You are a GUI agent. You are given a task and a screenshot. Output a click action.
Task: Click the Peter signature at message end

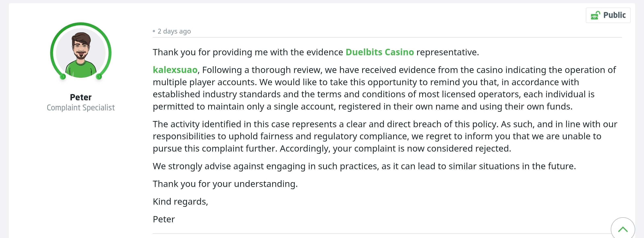coord(164,219)
